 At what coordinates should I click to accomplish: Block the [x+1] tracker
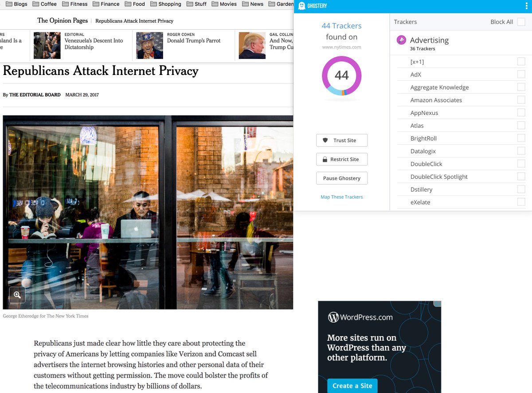pos(521,62)
